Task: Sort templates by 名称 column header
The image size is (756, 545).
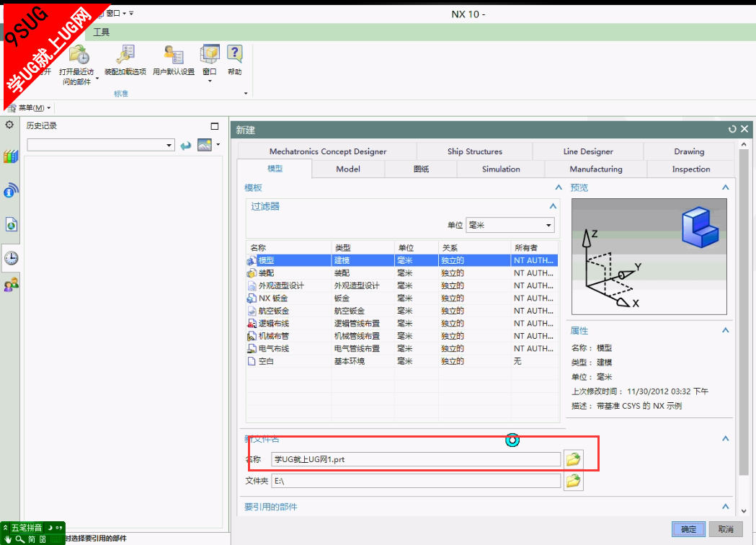Action: [x=289, y=247]
